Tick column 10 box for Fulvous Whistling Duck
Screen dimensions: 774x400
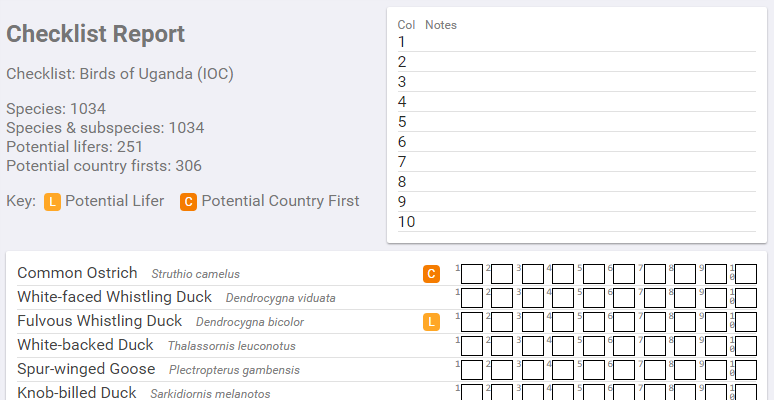click(x=746, y=322)
